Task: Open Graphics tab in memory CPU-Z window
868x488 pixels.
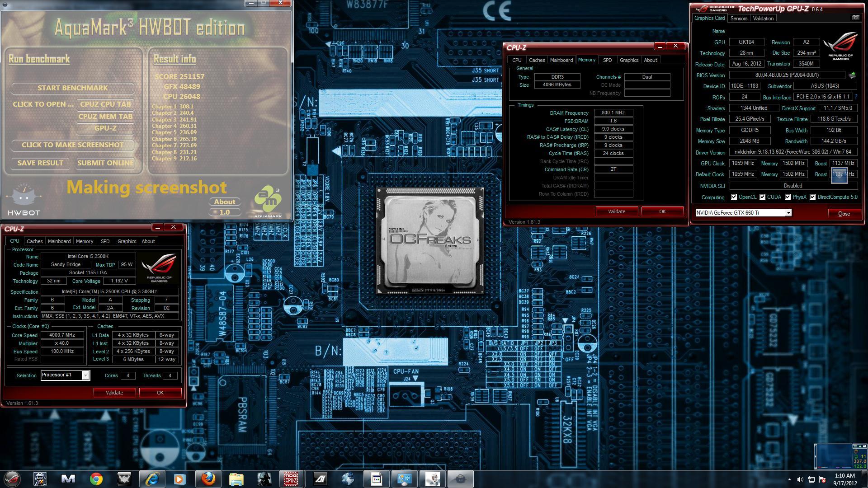Action: 629,60
